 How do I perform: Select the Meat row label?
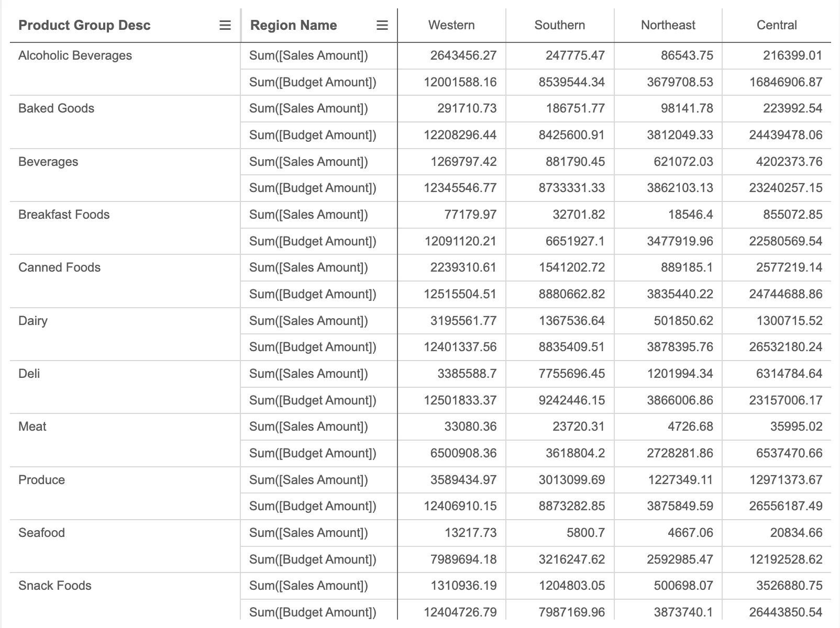pyautogui.click(x=31, y=427)
